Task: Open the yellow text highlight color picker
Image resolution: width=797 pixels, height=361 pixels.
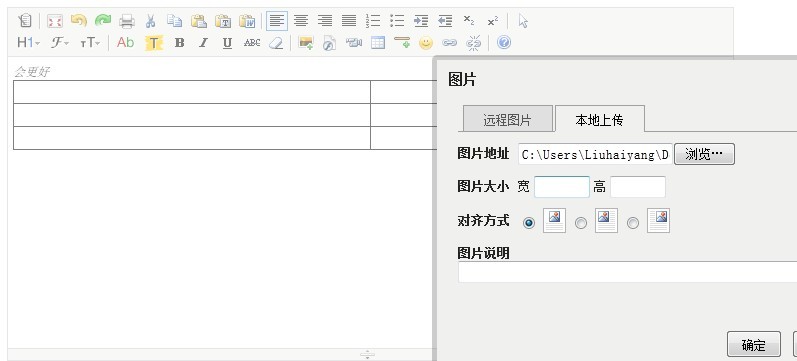Action: [x=154, y=43]
